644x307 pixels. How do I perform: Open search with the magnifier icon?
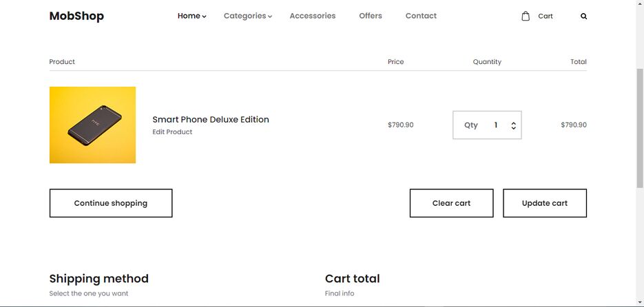click(x=583, y=17)
